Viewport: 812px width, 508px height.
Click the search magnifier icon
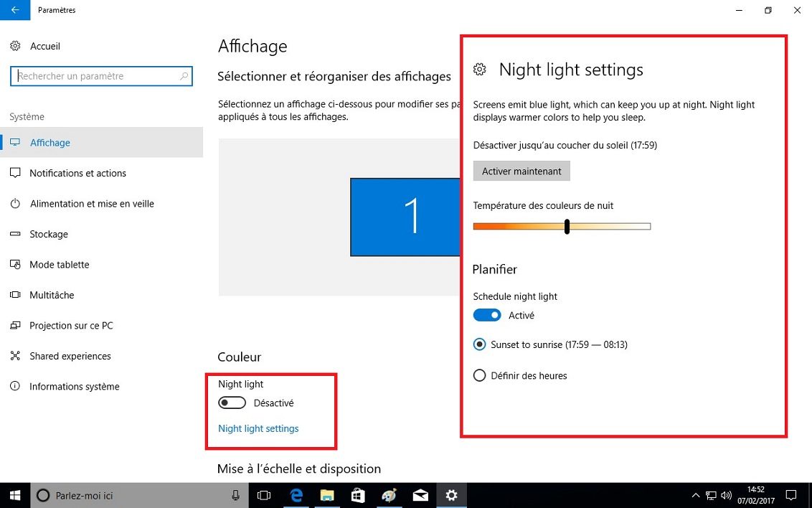[184, 76]
